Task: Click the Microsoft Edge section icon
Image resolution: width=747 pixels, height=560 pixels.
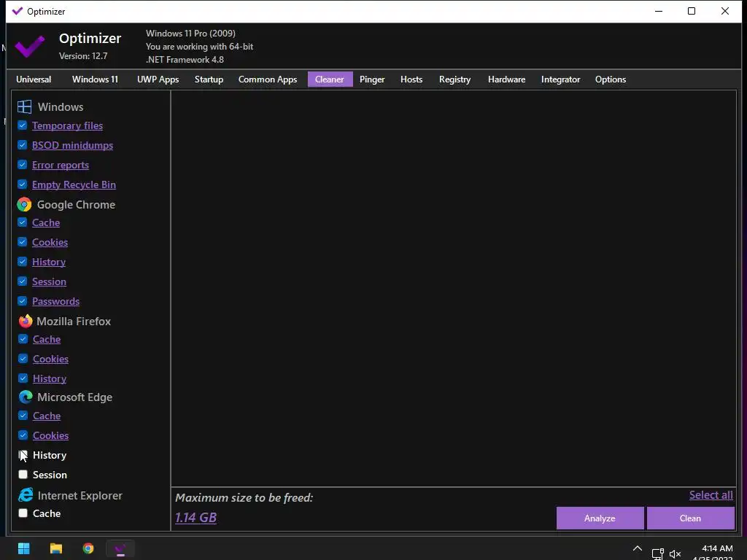Action: (x=26, y=397)
